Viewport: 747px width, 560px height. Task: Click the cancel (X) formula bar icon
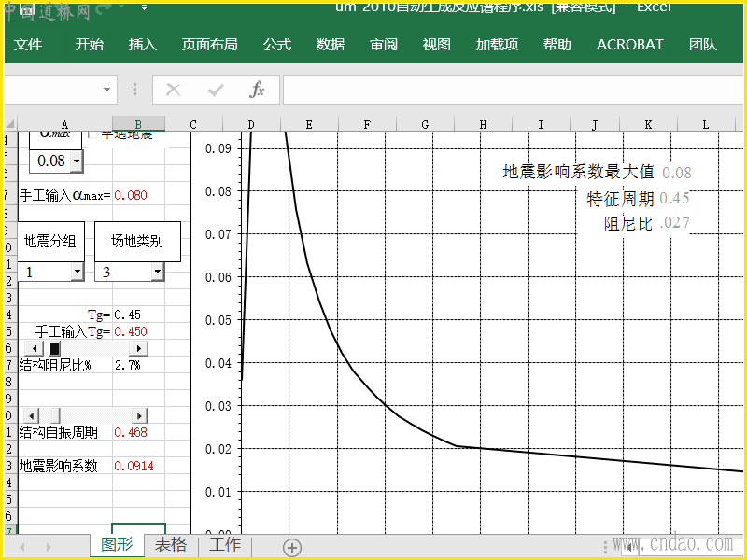coord(173,89)
